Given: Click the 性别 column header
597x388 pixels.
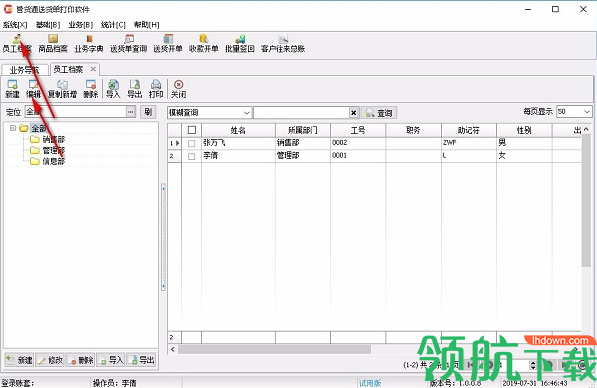Looking at the screenshot, I should [x=524, y=130].
